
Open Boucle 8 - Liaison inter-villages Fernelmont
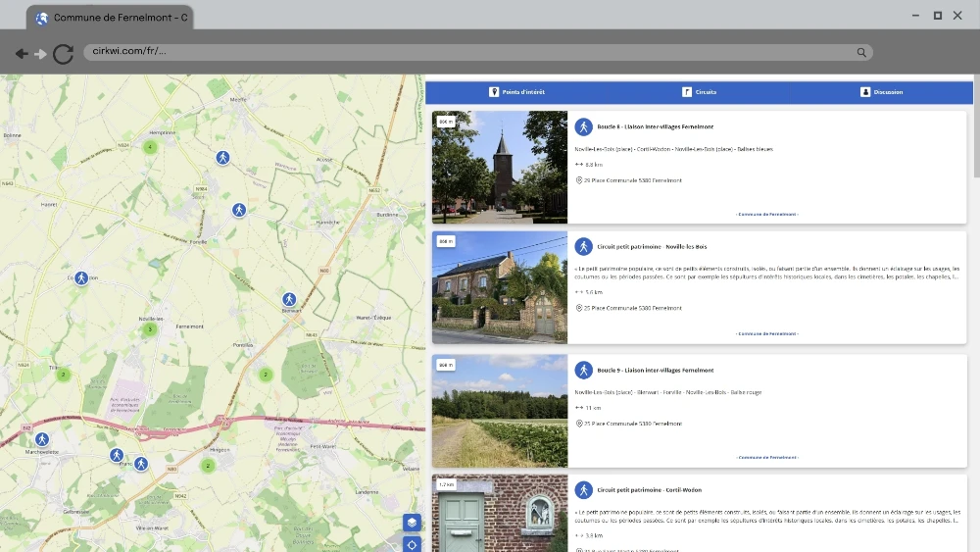click(655, 126)
